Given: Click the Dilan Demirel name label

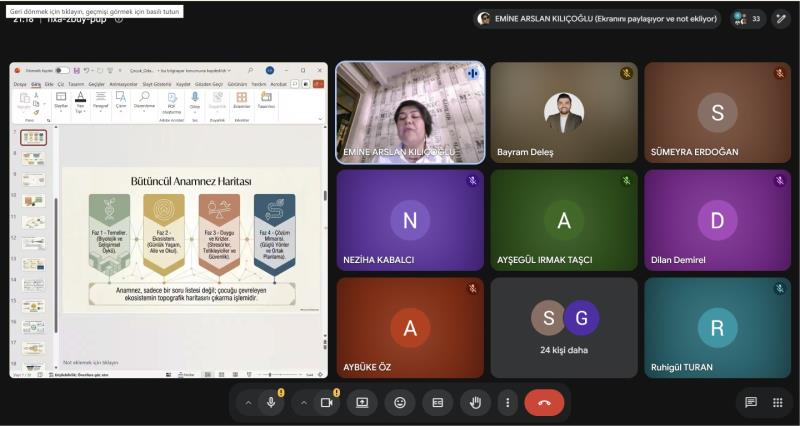Looking at the screenshot, I should pos(678,260).
